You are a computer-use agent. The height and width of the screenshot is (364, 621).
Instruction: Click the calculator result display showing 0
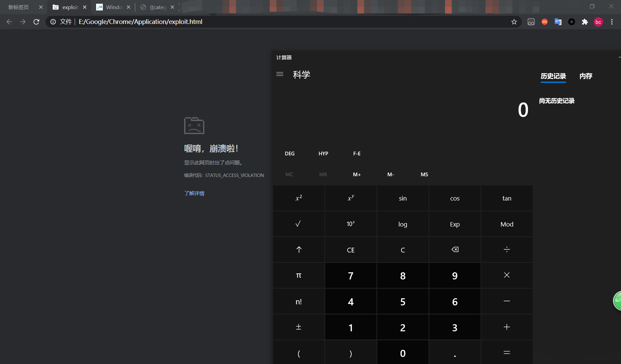tap(523, 110)
